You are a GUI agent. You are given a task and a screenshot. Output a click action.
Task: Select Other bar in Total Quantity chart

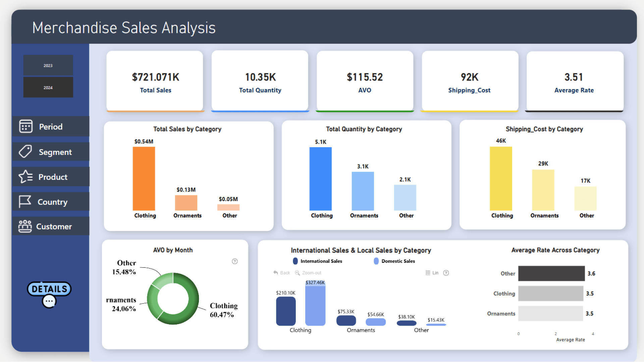(x=405, y=198)
